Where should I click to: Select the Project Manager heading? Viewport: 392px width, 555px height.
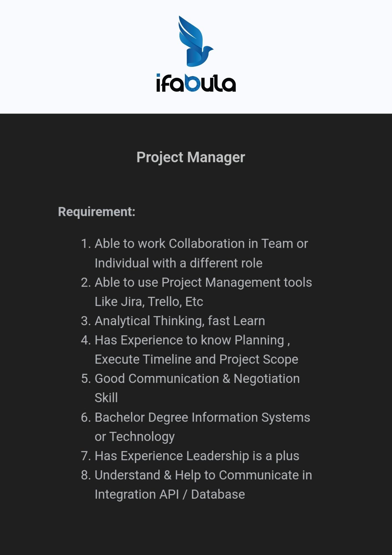tap(191, 157)
